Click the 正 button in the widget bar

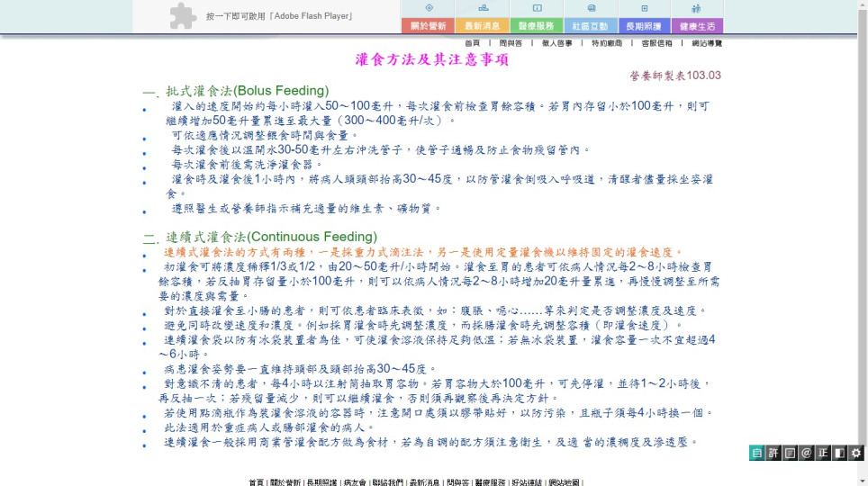(x=823, y=454)
